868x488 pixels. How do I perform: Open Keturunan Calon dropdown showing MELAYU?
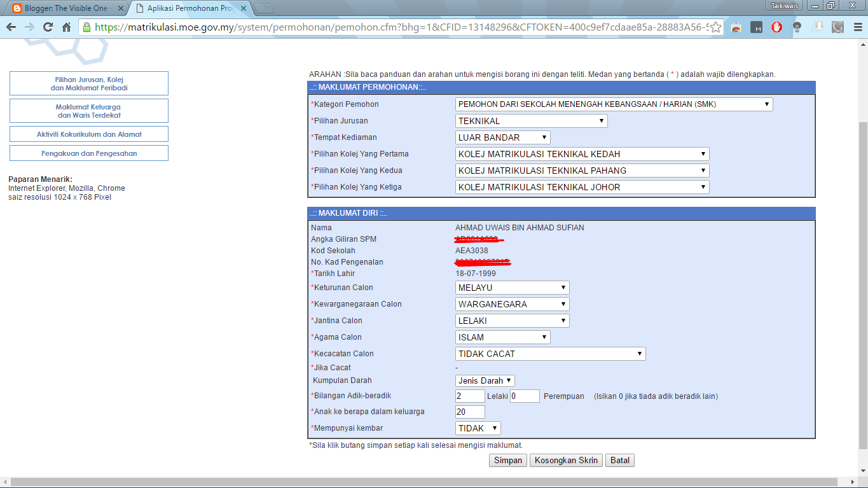512,288
